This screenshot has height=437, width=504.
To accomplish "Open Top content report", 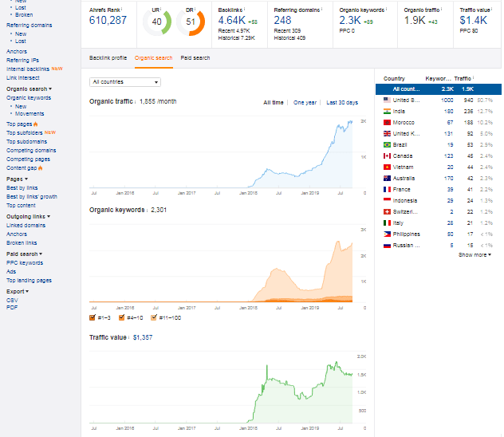I will click(21, 205).
